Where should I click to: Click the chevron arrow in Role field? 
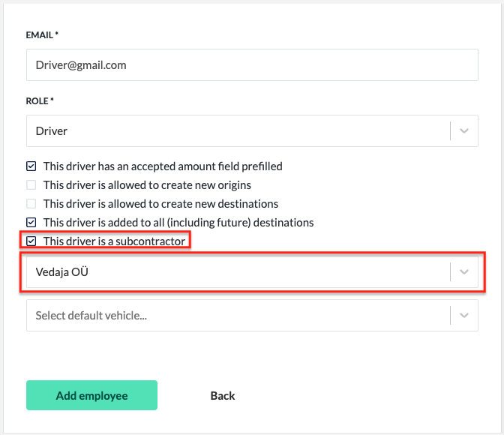click(x=463, y=130)
